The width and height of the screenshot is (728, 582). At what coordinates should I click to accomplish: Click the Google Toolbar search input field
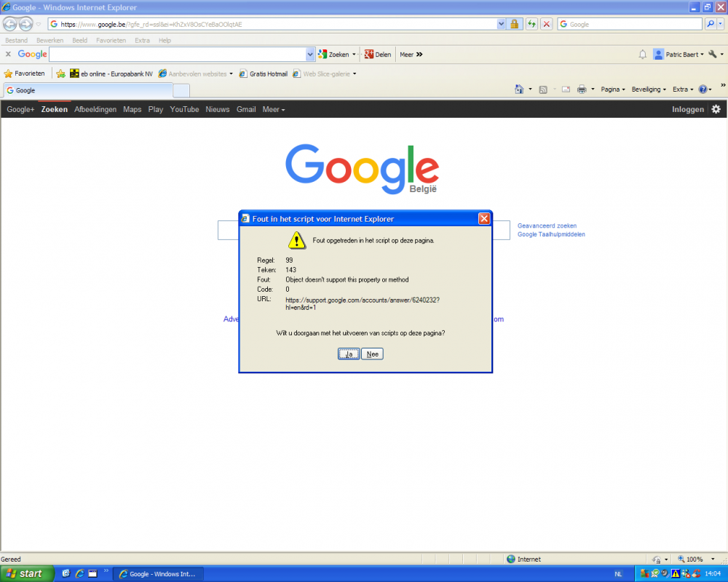coord(178,55)
